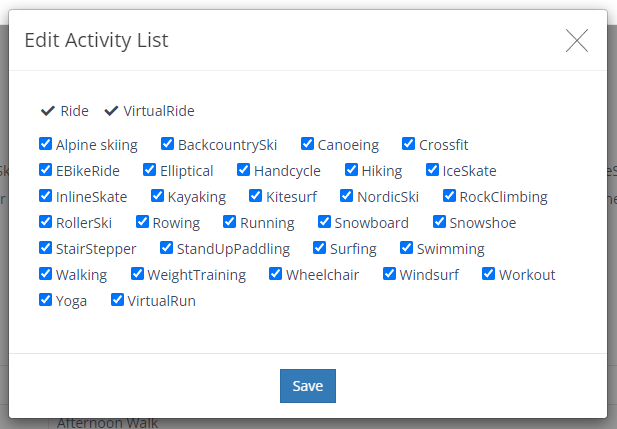617x429 pixels.
Task: Deselect the Hiking checkbox
Action: (351, 170)
